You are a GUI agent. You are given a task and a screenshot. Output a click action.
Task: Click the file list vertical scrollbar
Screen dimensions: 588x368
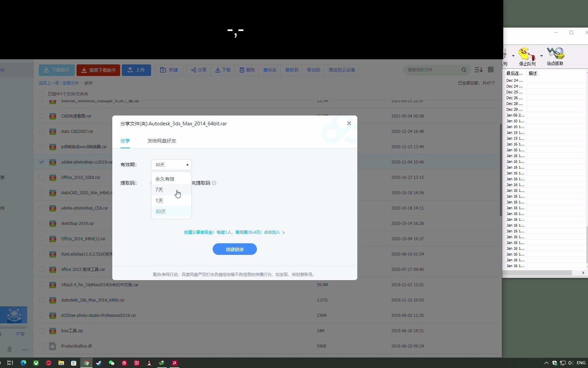click(x=501, y=170)
